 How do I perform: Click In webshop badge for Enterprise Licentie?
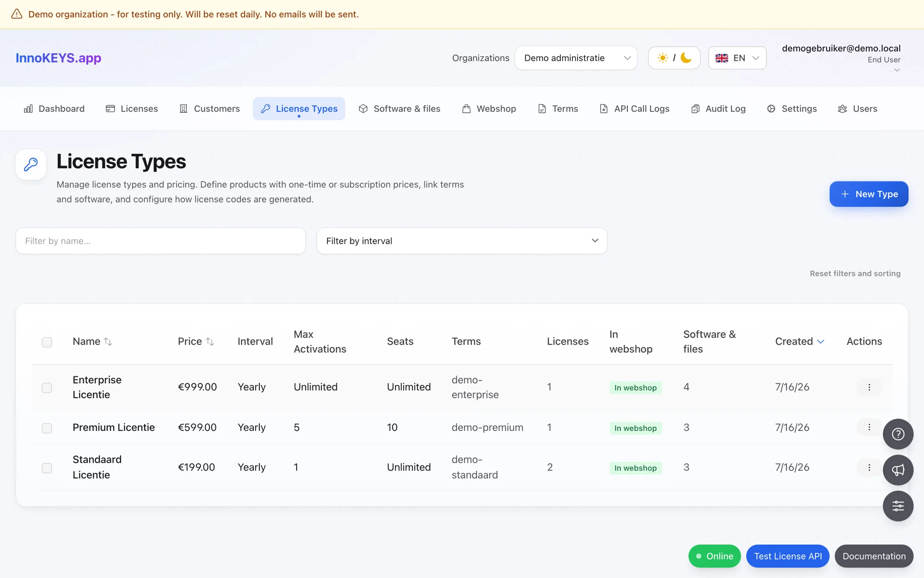[x=635, y=387]
